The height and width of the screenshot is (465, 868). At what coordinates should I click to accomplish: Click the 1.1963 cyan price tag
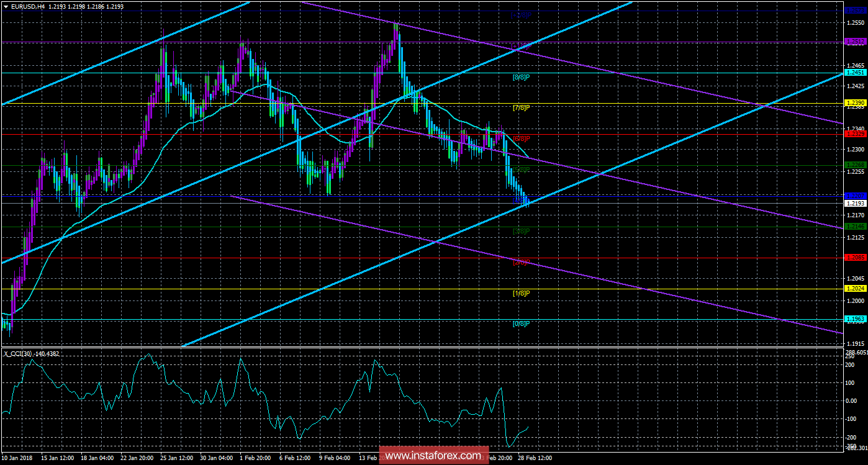pyautogui.click(x=855, y=318)
